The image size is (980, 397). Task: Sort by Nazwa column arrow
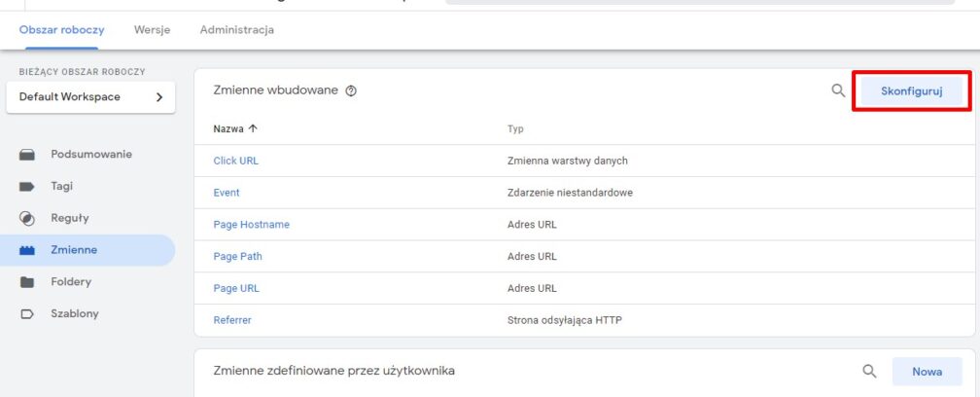click(x=253, y=128)
